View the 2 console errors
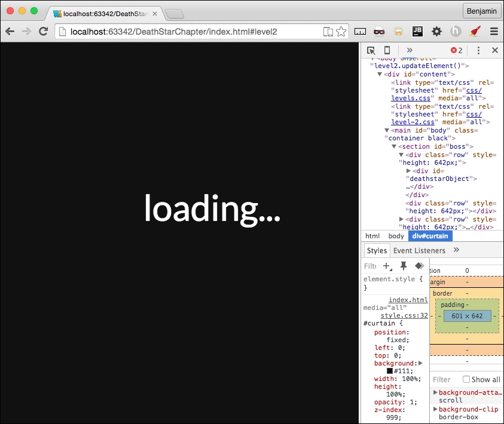Image resolution: width=504 pixels, height=424 pixels. tap(457, 50)
